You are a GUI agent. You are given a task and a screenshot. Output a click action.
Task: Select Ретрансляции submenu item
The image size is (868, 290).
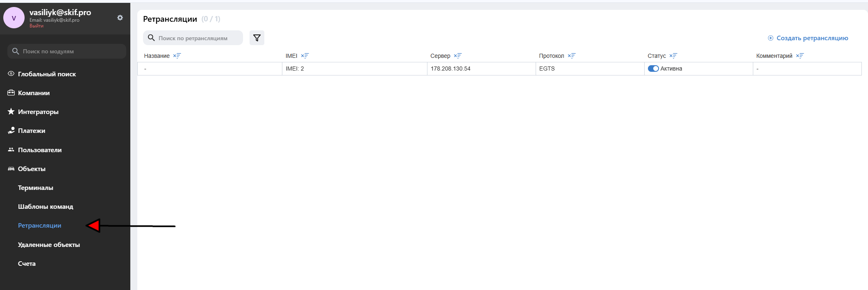coord(39,226)
